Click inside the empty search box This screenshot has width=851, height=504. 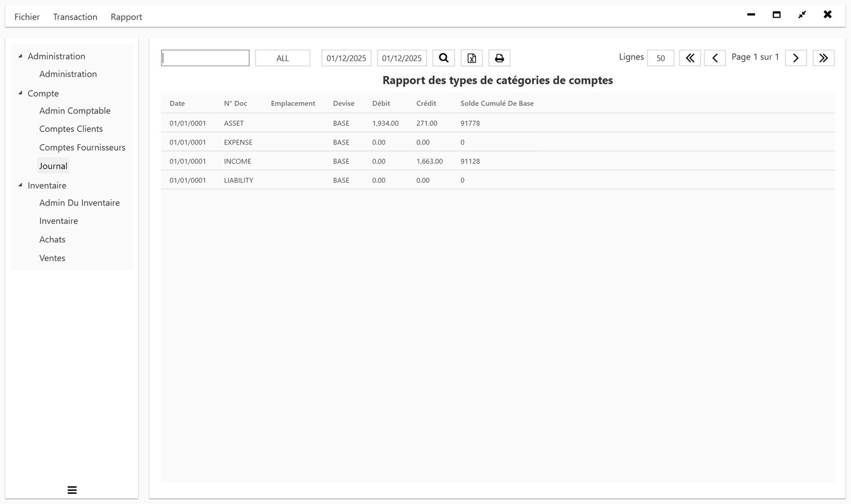[205, 57]
